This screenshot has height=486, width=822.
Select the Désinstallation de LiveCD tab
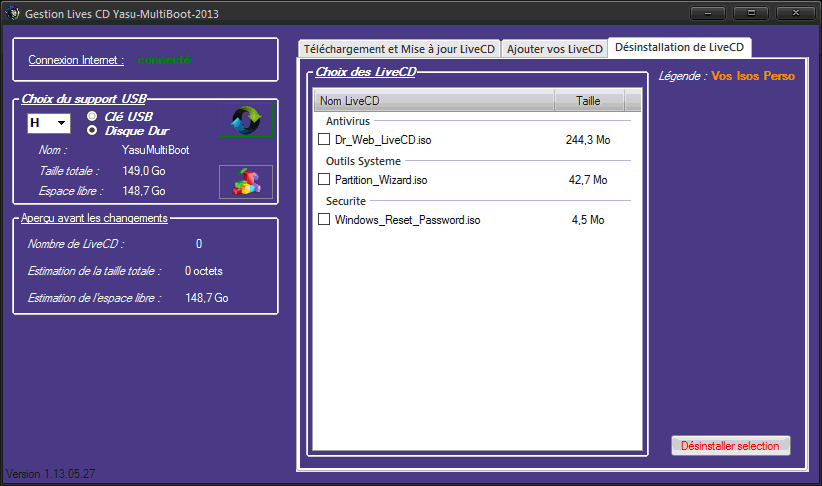(679, 47)
